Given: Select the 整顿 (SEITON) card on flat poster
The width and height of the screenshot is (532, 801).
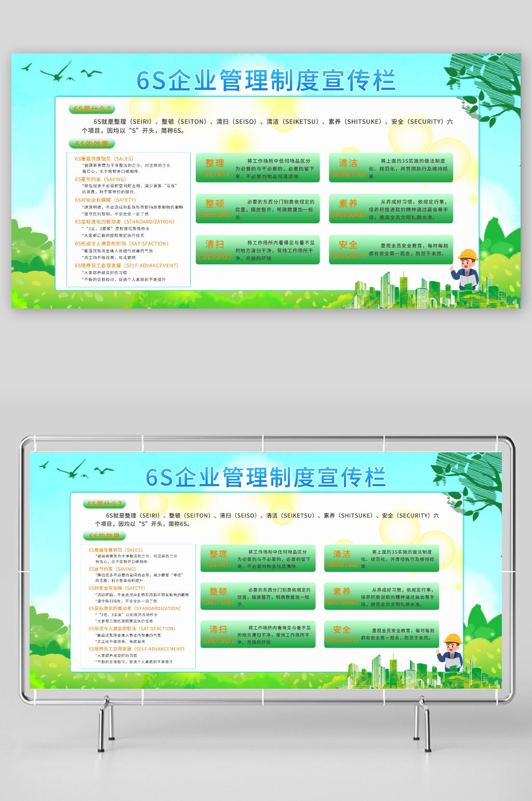Looking at the screenshot, I should click(x=258, y=209).
